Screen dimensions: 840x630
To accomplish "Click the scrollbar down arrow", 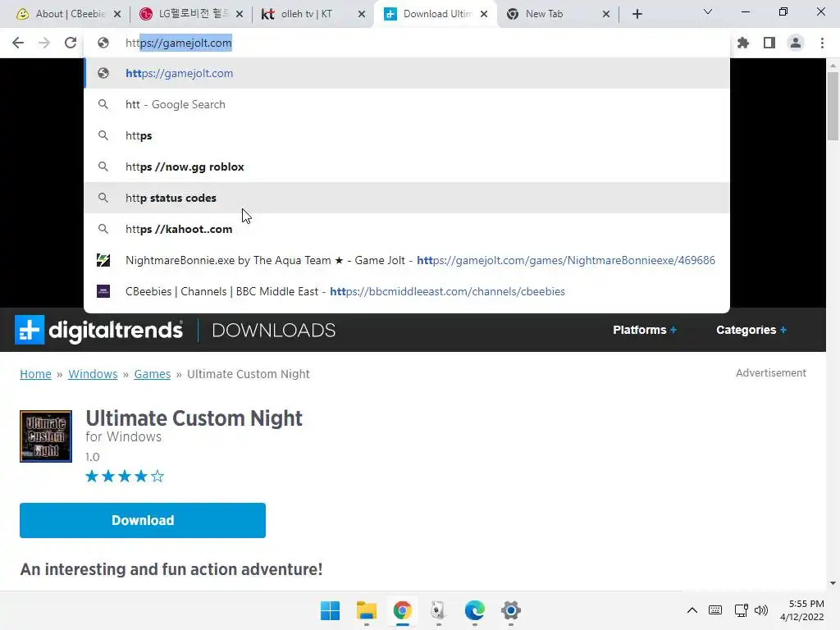I will [833, 583].
